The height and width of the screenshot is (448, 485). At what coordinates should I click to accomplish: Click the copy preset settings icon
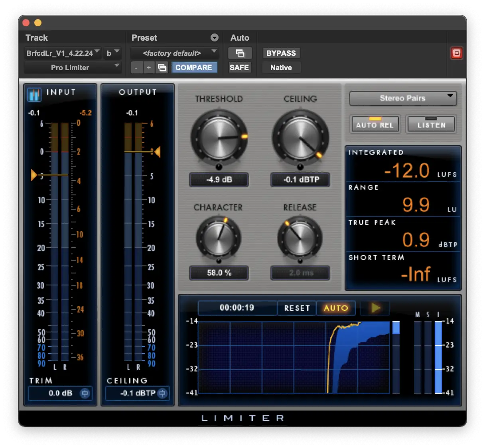(x=162, y=68)
